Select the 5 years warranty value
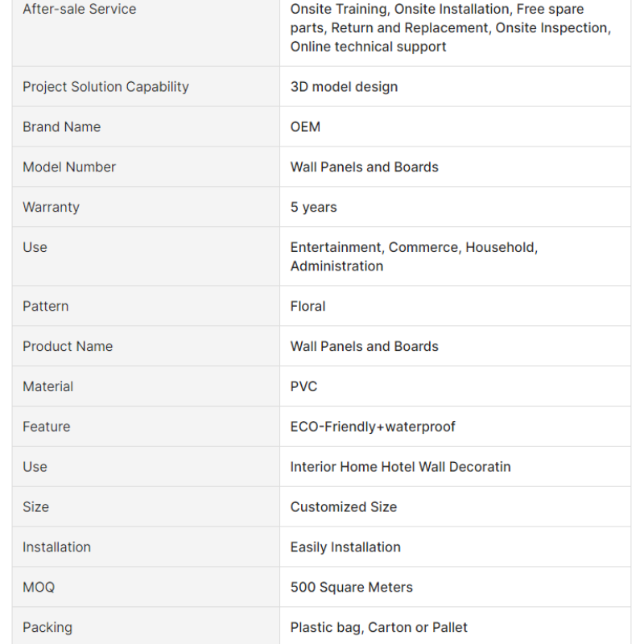 [x=313, y=207]
